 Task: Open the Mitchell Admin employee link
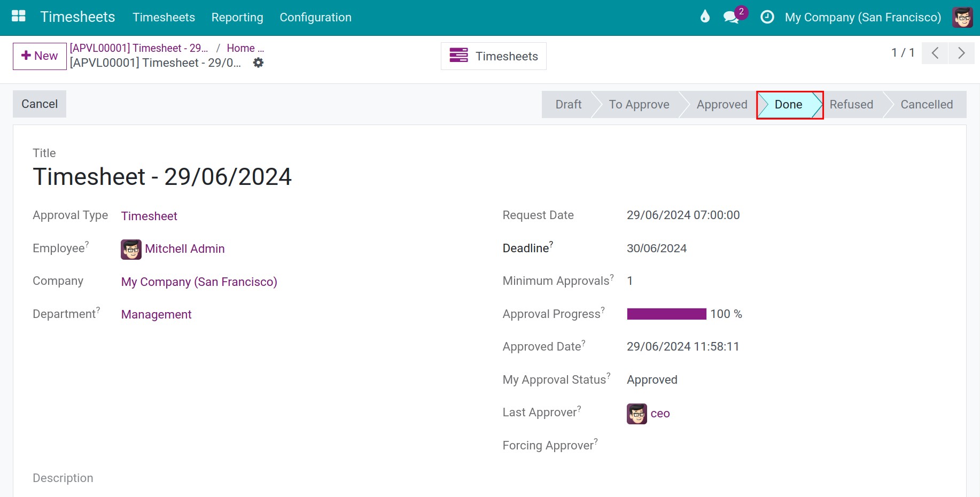pos(185,249)
